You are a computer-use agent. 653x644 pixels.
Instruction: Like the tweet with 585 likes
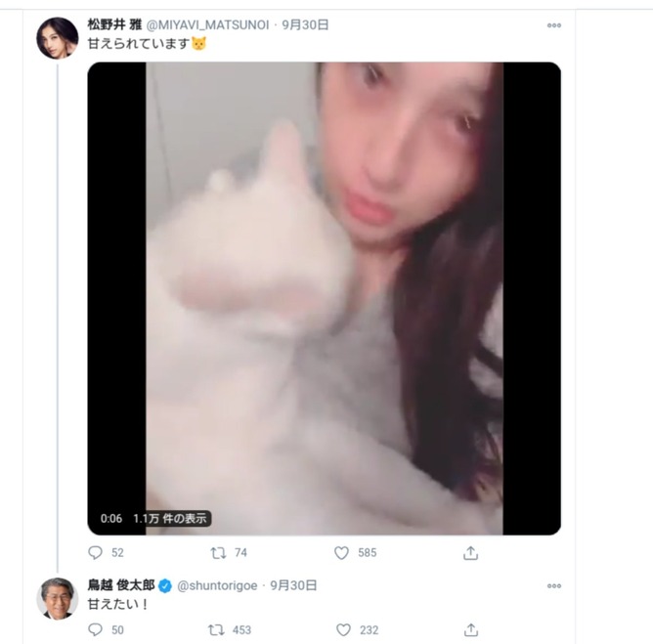click(341, 553)
